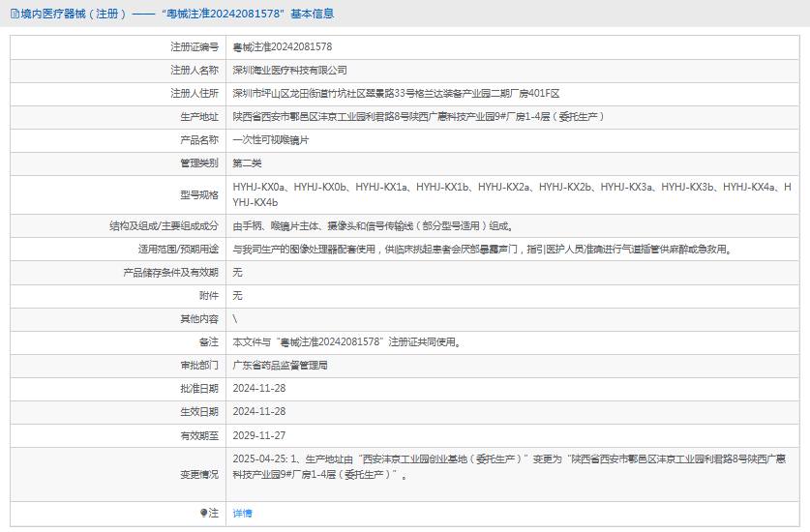Image resolution: width=810 pixels, height=532 pixels.
Task: Click the 注册人名称 label
Action: [195, 71]
